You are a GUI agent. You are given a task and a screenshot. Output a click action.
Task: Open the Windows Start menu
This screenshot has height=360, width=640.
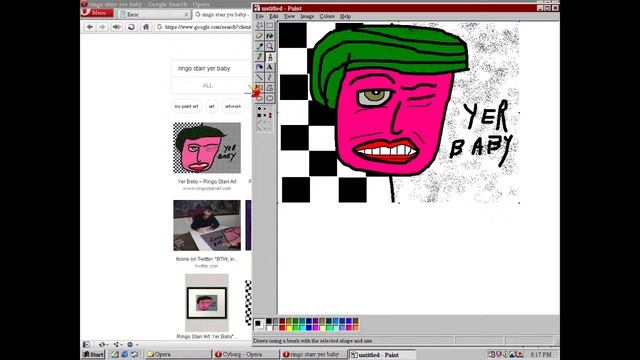93,355
